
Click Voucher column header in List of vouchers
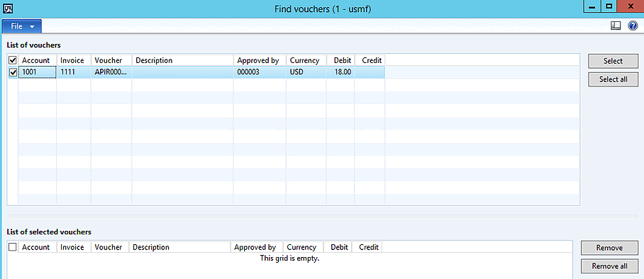[x=111, y=60]
